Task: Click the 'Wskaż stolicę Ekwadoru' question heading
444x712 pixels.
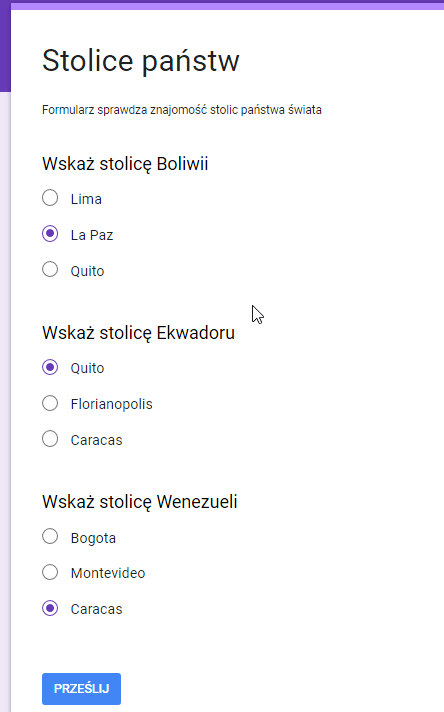Action: (138, 333)
